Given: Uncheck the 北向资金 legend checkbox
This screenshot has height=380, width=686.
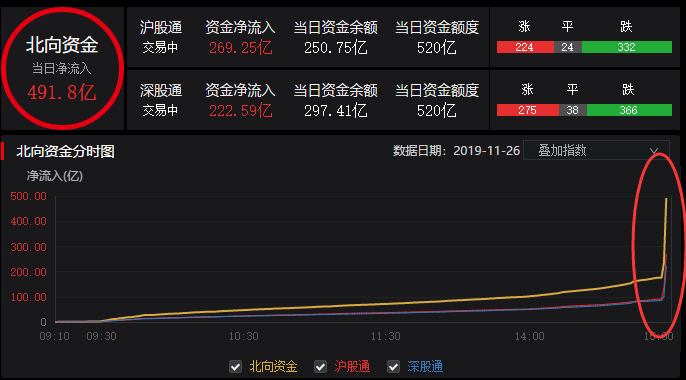Looking at the screenshot, I should pos(235,366).
